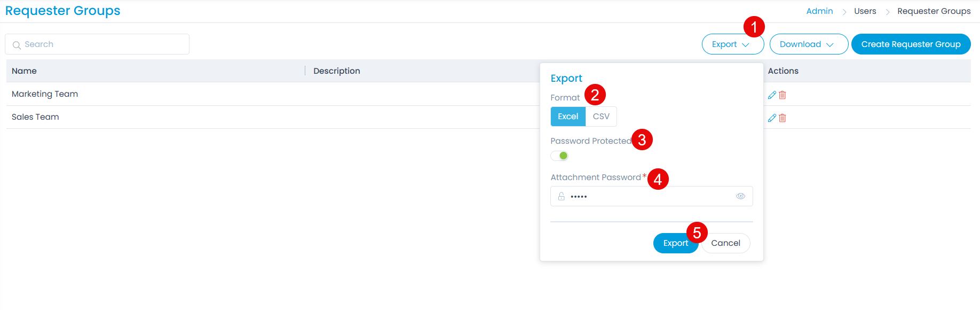This screenshot has height=310, width=980.
Task: Disable the Password Protected toggle
Action: [x=559, y=156]
